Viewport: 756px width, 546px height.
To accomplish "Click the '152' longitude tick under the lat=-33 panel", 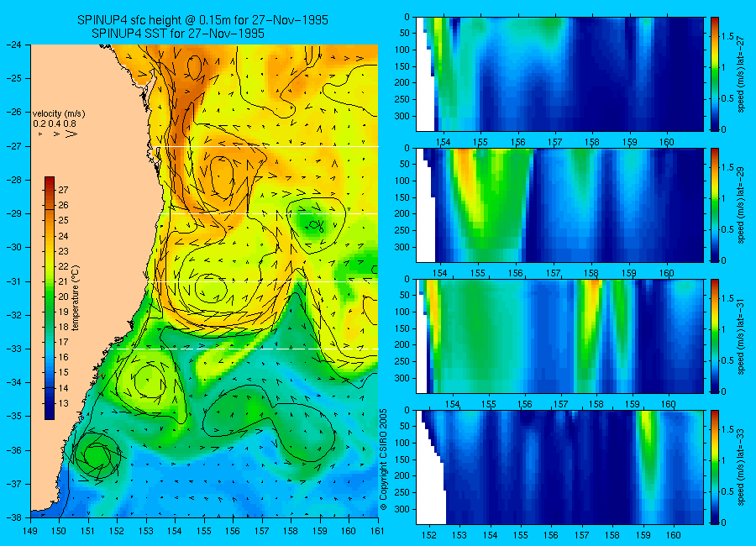I will pyautogui.click(x=428, y=535).
